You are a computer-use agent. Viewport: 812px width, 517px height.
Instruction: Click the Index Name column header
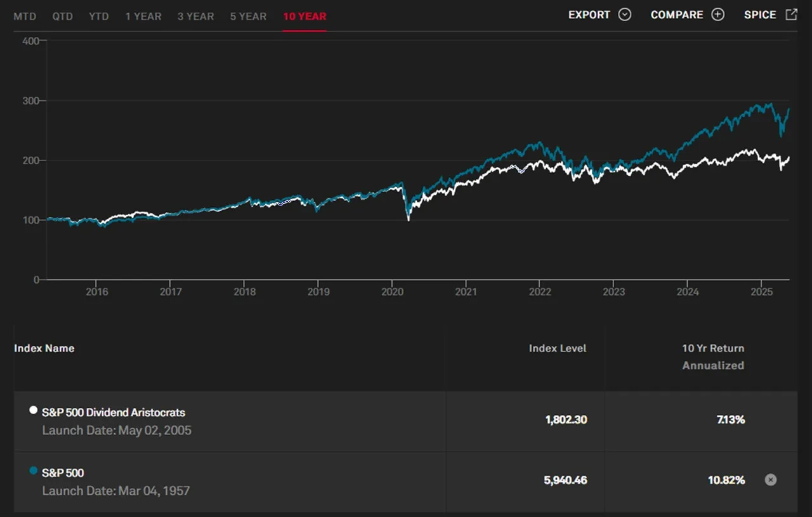coord(44,348)
